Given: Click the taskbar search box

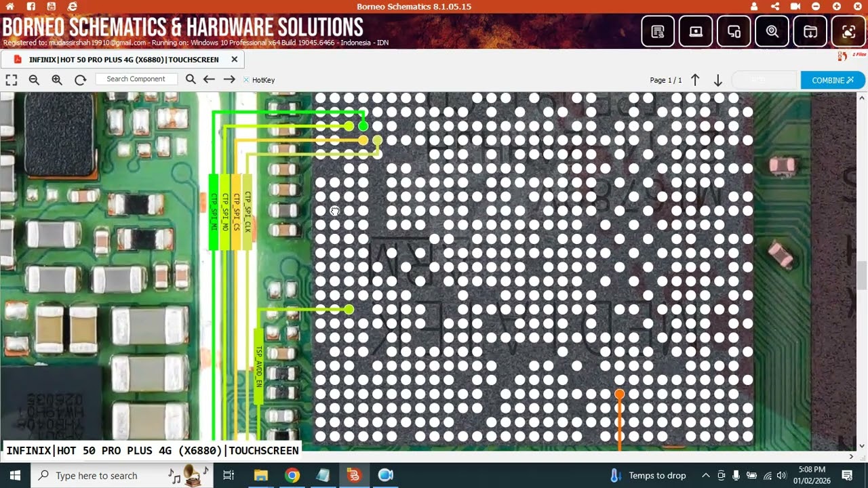Looking at the screenshot, I should tap(122, 475).
